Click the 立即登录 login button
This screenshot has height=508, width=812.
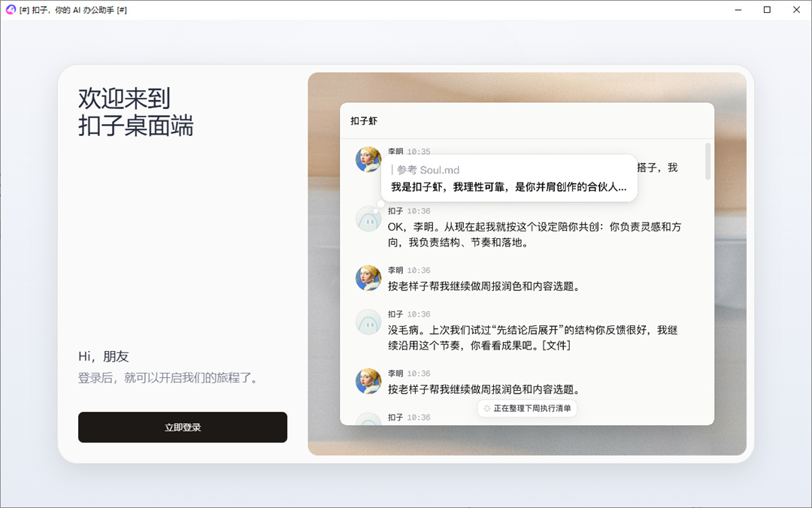[182, 428]
